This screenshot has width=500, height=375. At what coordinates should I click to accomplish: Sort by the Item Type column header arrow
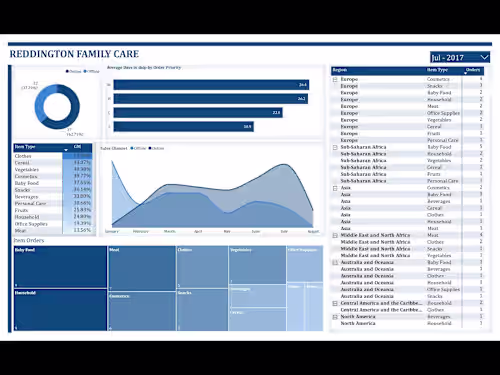[66, 150]
